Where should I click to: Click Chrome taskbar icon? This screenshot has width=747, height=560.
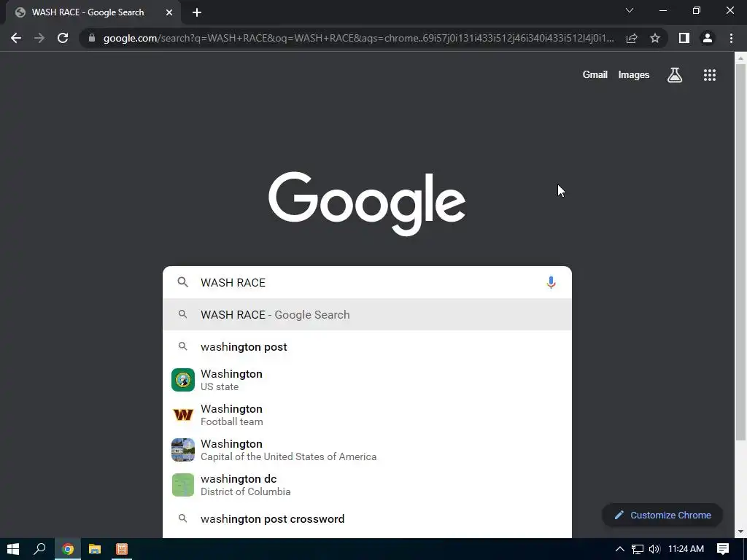coord(68,549)
